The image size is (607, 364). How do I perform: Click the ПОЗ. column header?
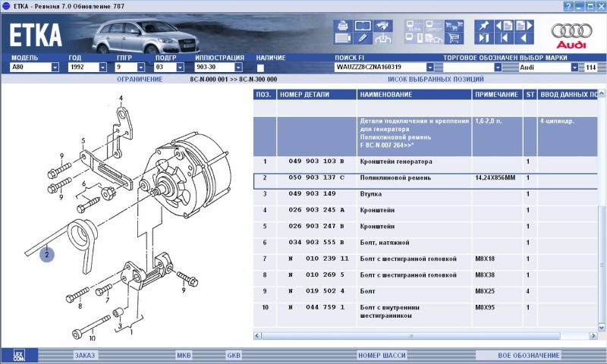click(265, 94)
